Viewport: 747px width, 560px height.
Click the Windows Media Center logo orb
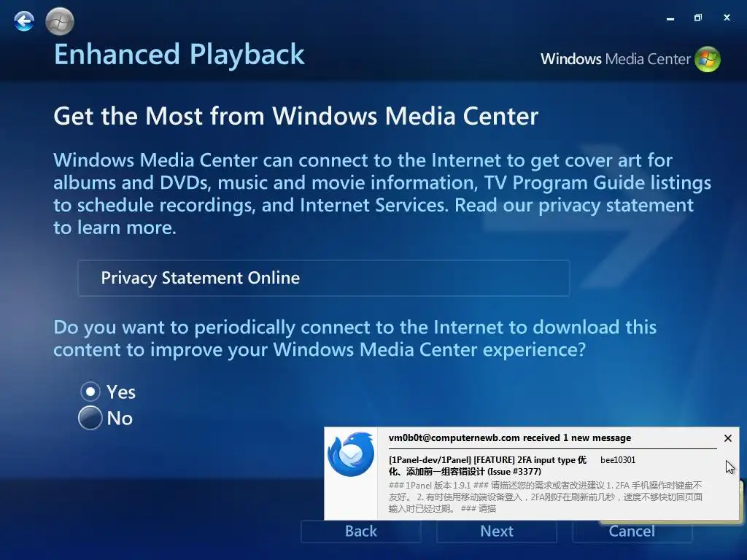click(x=708, y=59)
